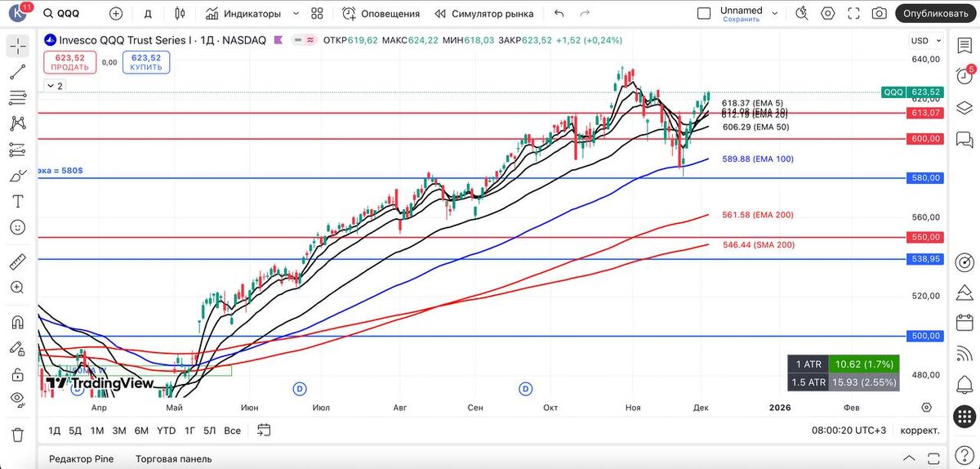This screenshot has height=469, width=980.
Task: Open the 08:00:20 UTC+3 timezone menu
Action: tap(849, 430)
